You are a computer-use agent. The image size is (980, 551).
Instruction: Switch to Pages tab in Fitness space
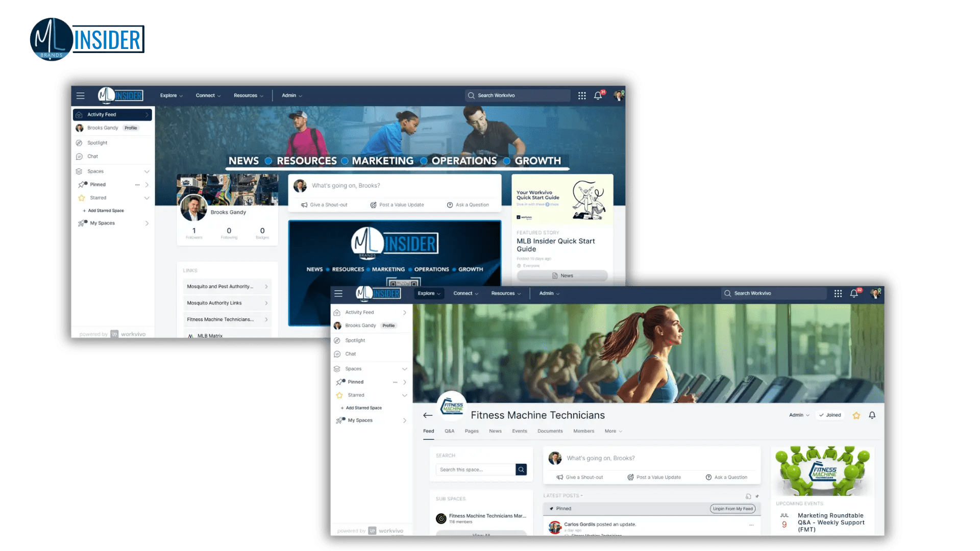coord(472,432)
